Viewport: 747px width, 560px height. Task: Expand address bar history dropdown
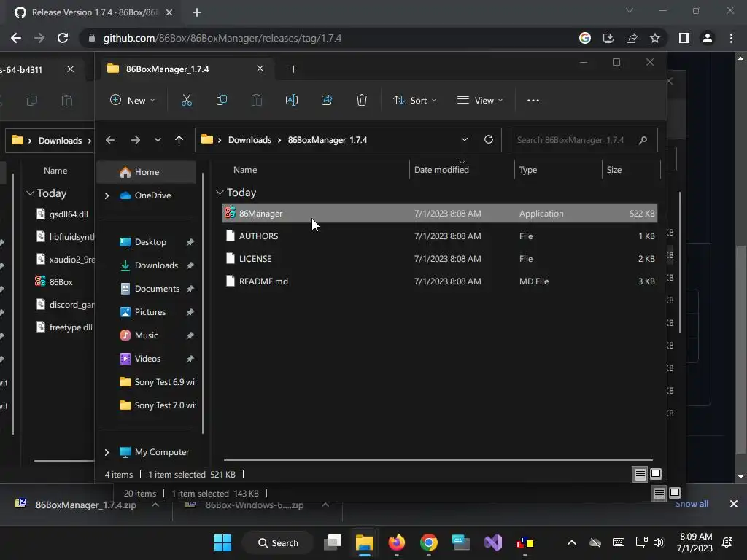[465, 139]
